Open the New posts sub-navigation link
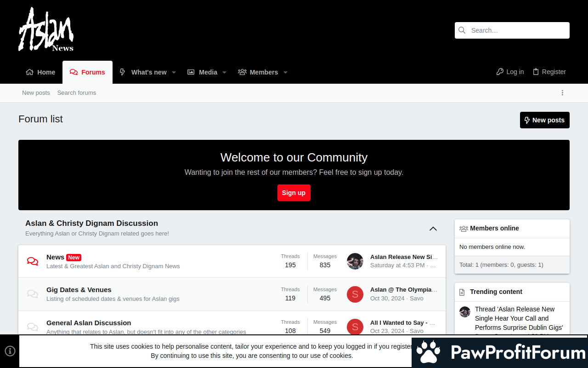This screenshot has width=588, height=368. [36, 93]
